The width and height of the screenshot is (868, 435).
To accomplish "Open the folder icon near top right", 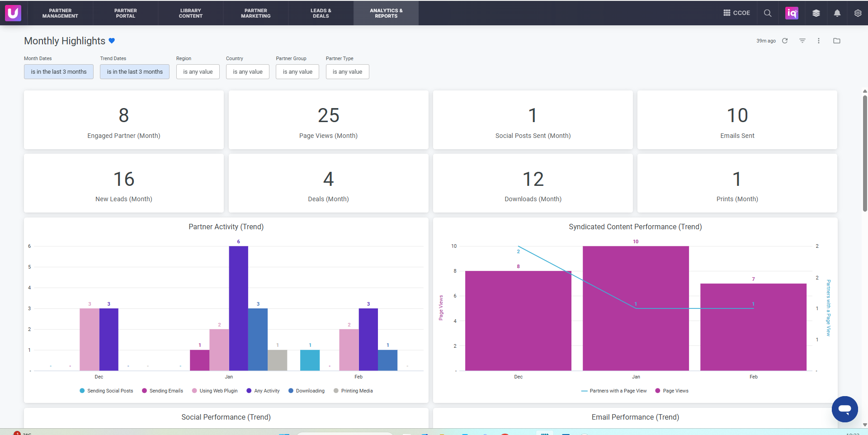I will (837, 41).
